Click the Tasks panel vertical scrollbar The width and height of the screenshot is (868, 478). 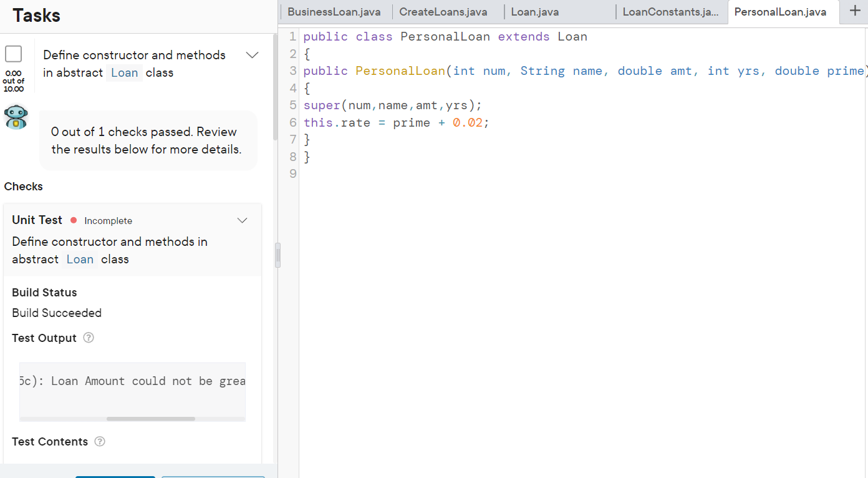pos(275,87)
